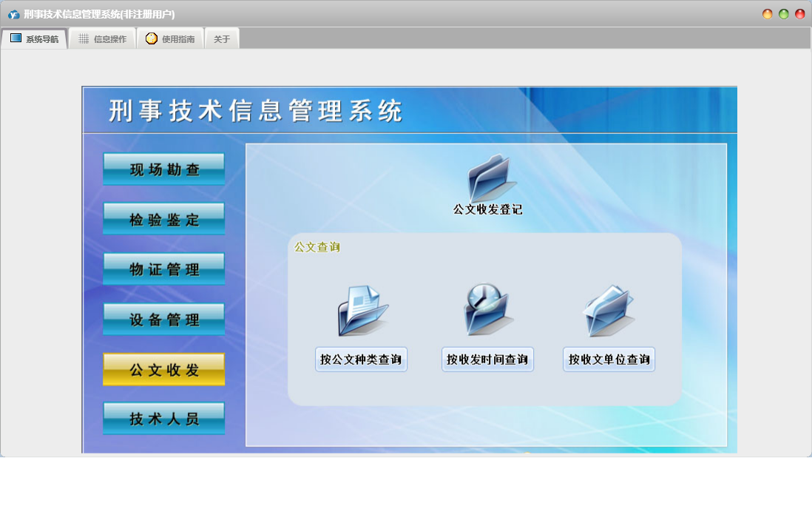Click the 刑事技术信息管理系统 banner title
Screen dimensions: 812x532
click(x=255, y=111)
